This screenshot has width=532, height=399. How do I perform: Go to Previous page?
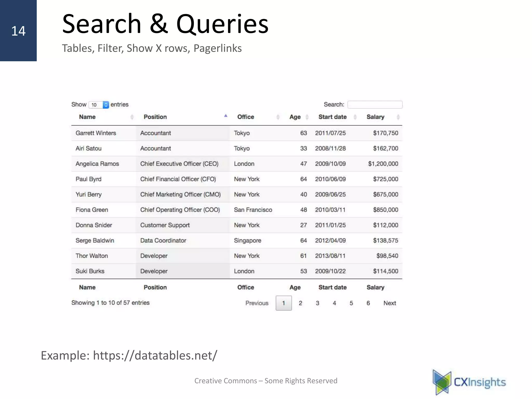point(257,303)
